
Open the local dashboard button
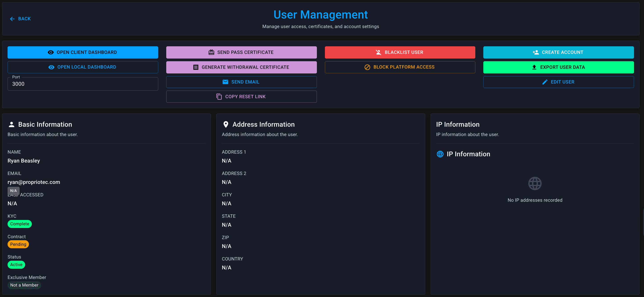pos(83,67)
